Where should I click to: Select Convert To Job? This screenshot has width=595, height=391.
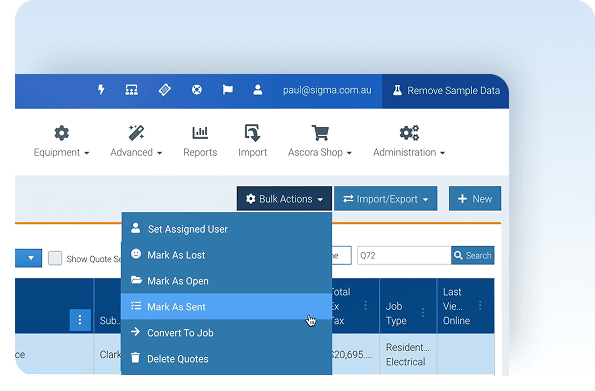[227, 333]
